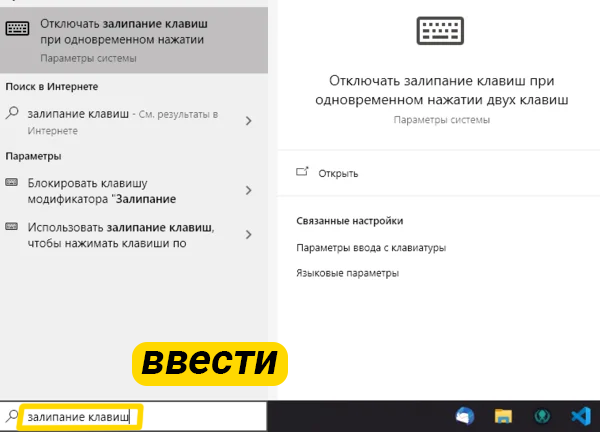The width and height of the screenshot is (600, 432).
Task: Expand the arrow for "Использовать залипание клавиш"
Action: 249,235
